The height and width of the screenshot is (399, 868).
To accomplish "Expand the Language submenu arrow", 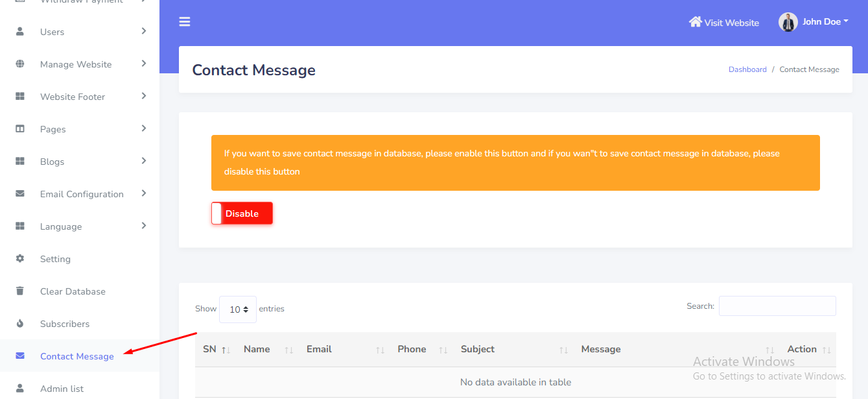I will click(144, 226).
